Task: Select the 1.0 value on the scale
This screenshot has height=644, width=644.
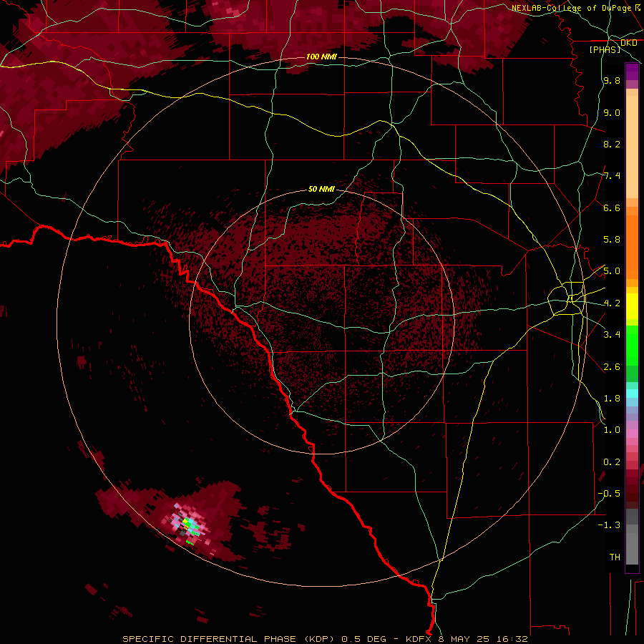Action: (612, 431)
